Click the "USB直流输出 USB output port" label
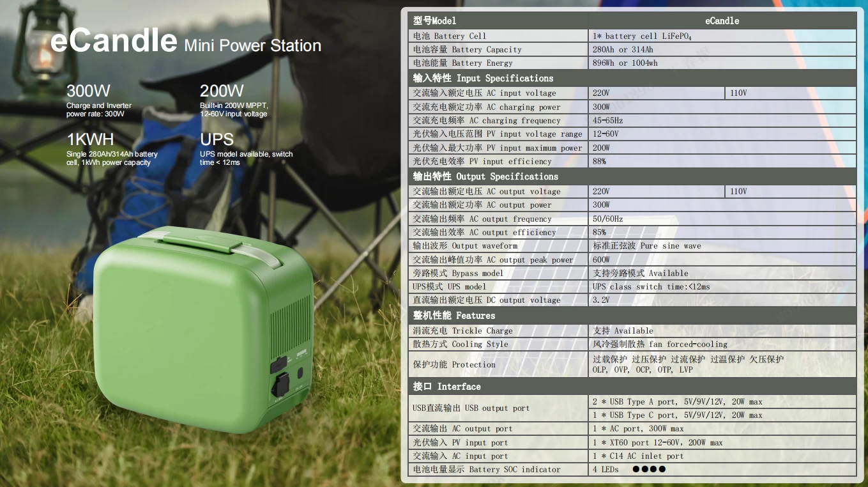This screenshot has height=487, width=868. pyautogui.click(x=471, y=408)
